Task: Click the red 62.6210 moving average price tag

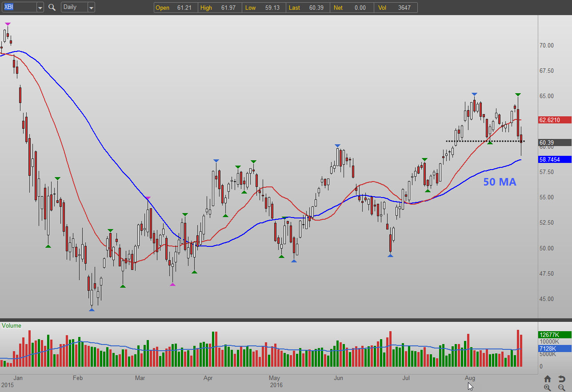Action: (554, 120)
